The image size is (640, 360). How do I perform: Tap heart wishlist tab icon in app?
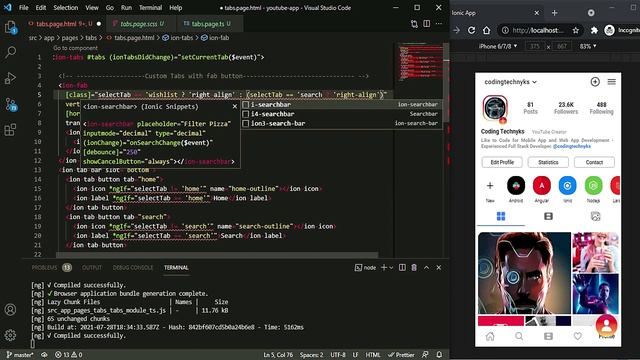click(578, 336)
